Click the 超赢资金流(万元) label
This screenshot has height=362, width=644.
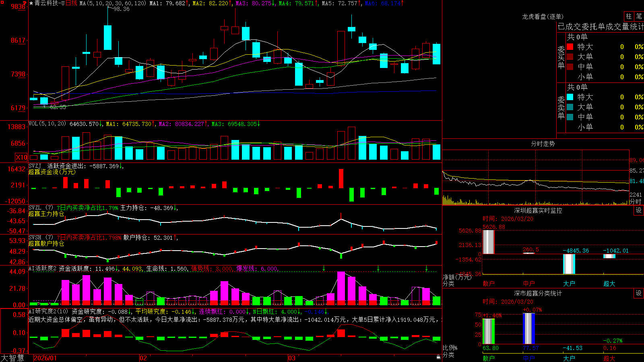(x=52, y=172)
